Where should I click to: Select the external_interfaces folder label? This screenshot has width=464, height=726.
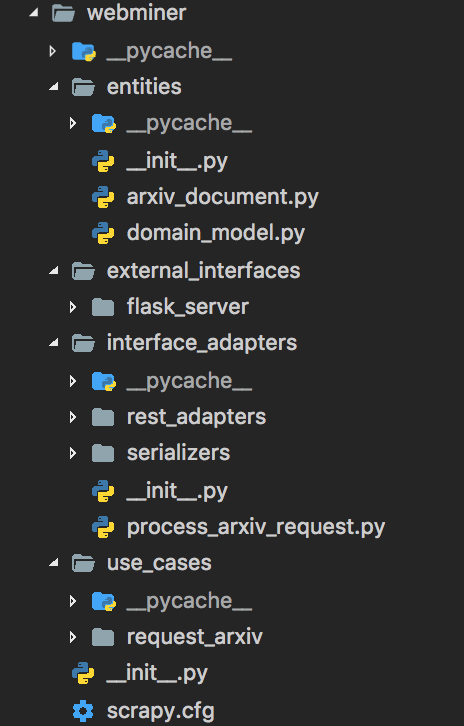tap(203, 271)
